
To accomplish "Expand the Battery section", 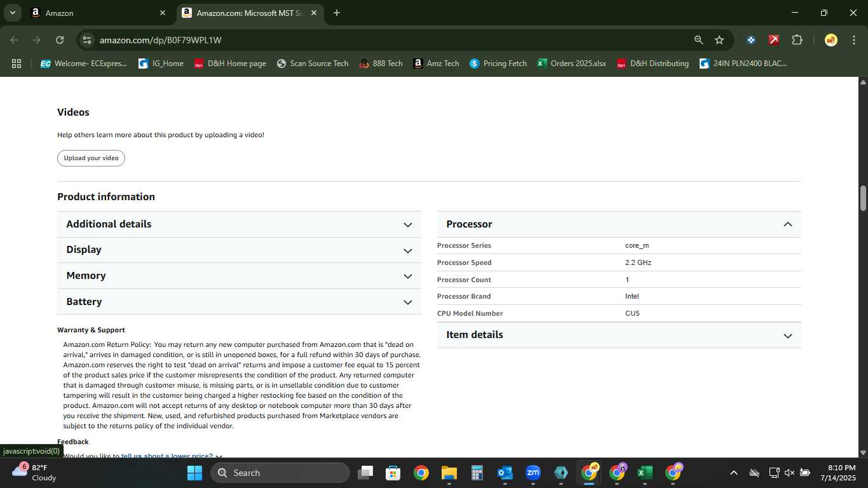I will click(x=239, y=302).
